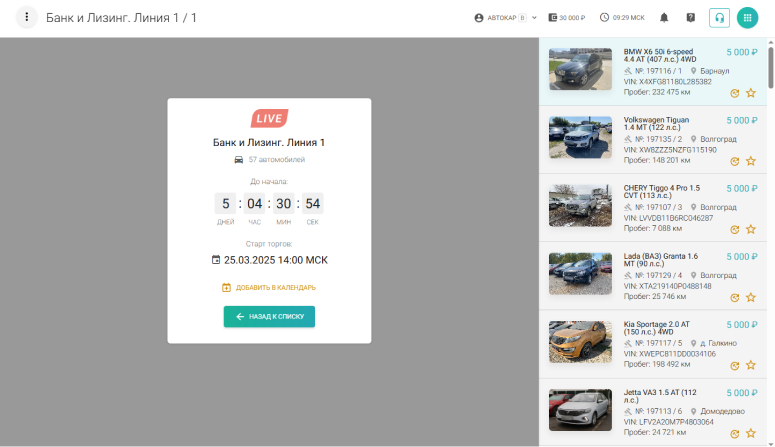Open the 30 000 ₽ wallet balance
The image size is (775, 447).
tap(567, 18)
